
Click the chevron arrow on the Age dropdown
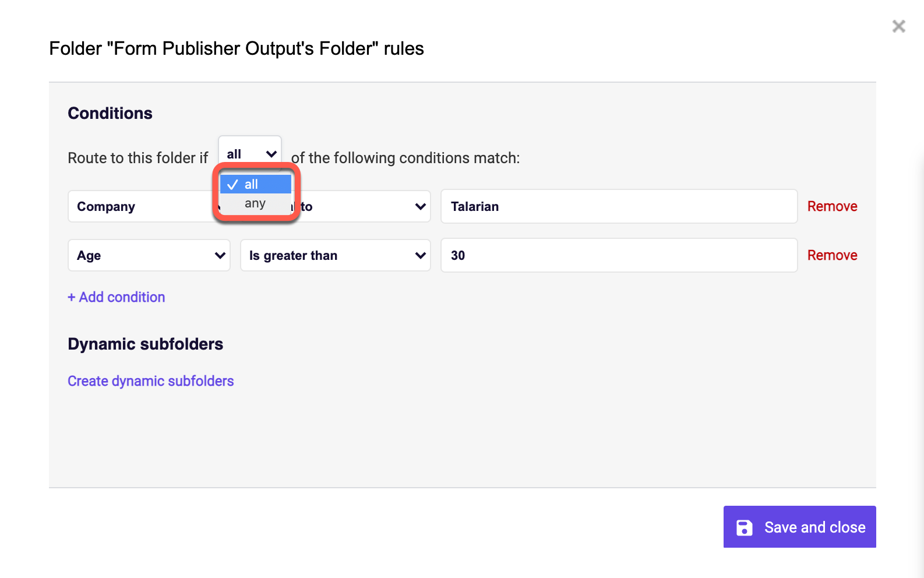[220, 255]
